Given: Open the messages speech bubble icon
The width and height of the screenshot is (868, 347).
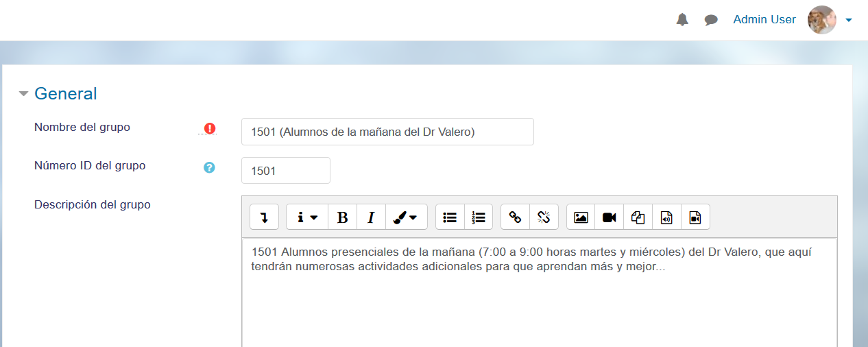Looking at the screenshot, I should [x=711, y=20].
